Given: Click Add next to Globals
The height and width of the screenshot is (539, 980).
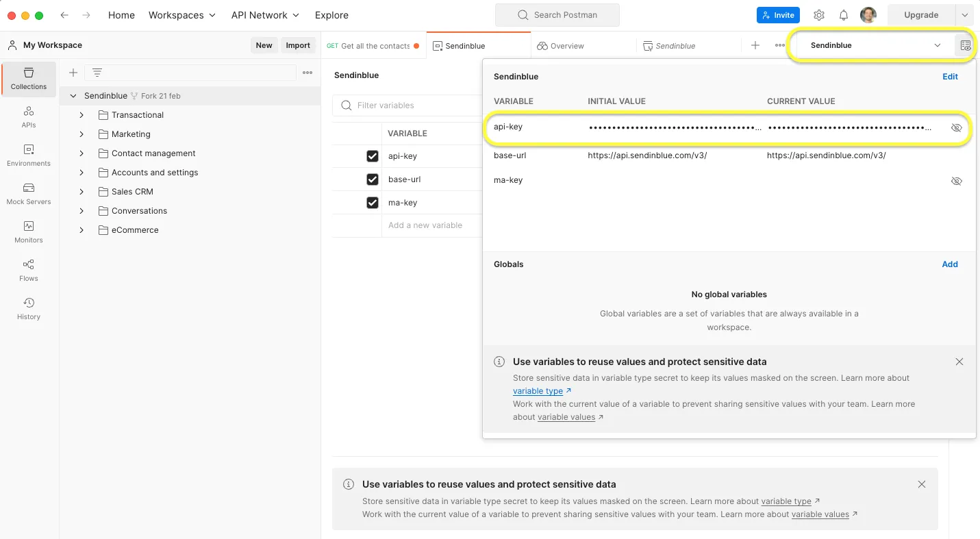Looking at the screenshot, I should coord(950,264).
